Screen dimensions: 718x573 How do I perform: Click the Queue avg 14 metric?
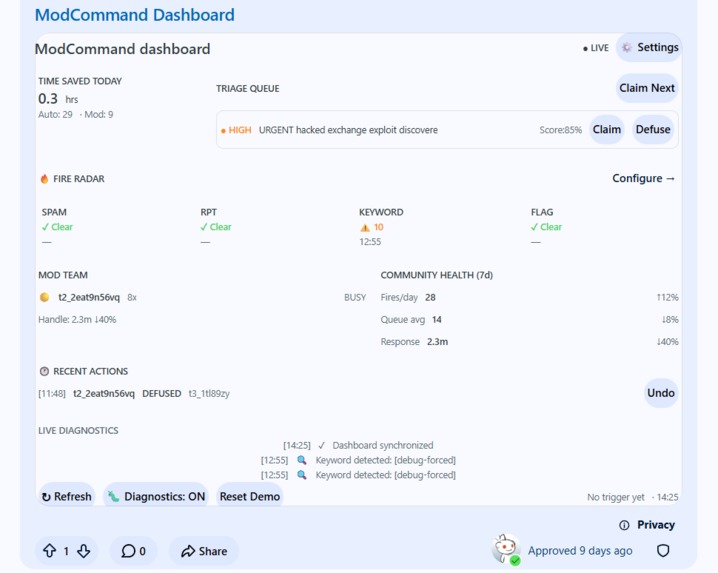411,320
